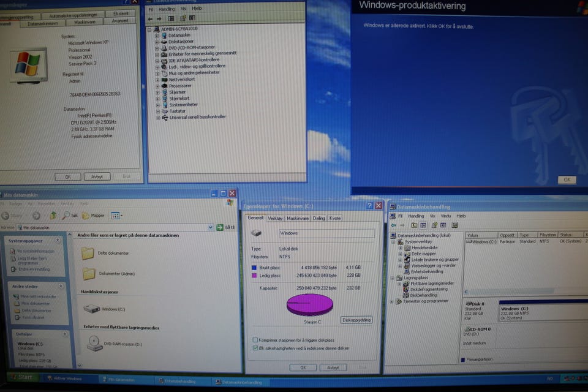The image size is (588, 392).
Task: Expand Hendelsesliste in Datamaskinbehandling tree
Action: (x=400, y=248)
